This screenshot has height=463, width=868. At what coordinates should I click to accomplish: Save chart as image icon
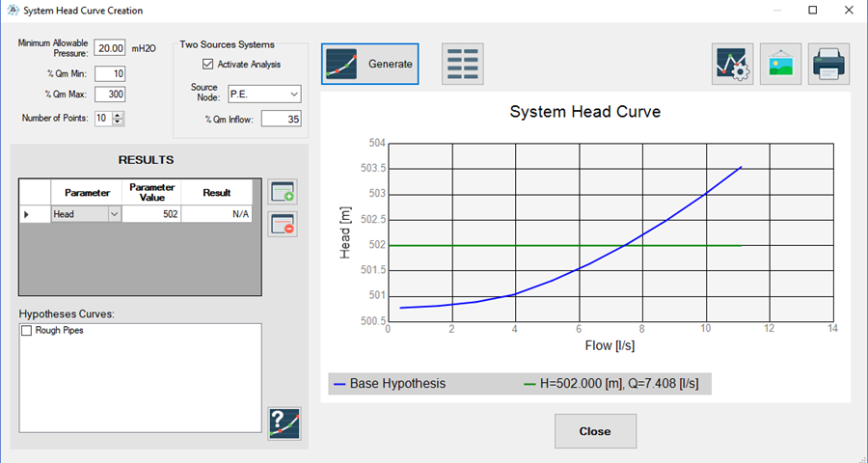point(780,64)
